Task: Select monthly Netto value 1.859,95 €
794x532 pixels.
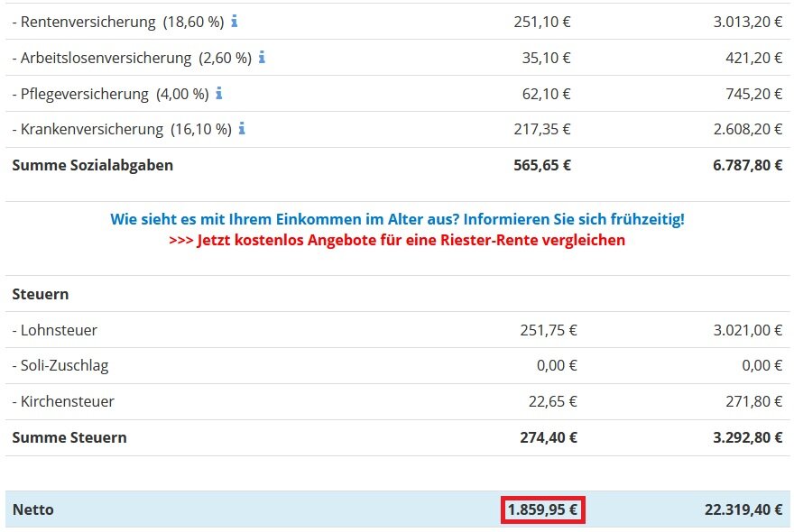Action: [542, 509]
